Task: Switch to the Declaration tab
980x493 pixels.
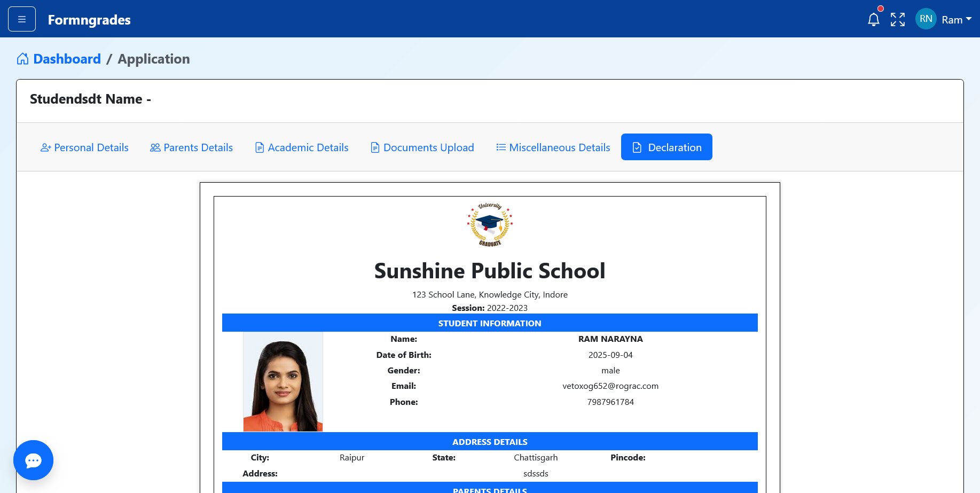Action: point(667,147)
